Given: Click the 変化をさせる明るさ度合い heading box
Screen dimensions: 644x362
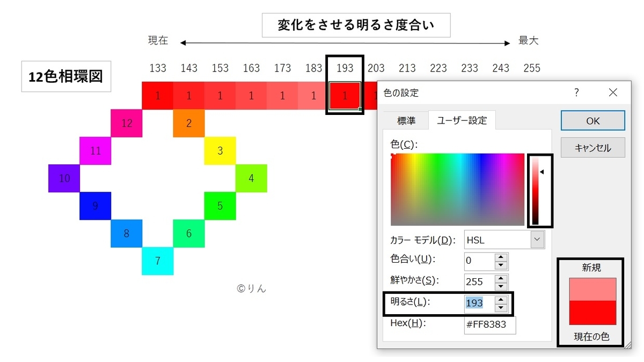Looking at the screenshot, I should [356, 25].
